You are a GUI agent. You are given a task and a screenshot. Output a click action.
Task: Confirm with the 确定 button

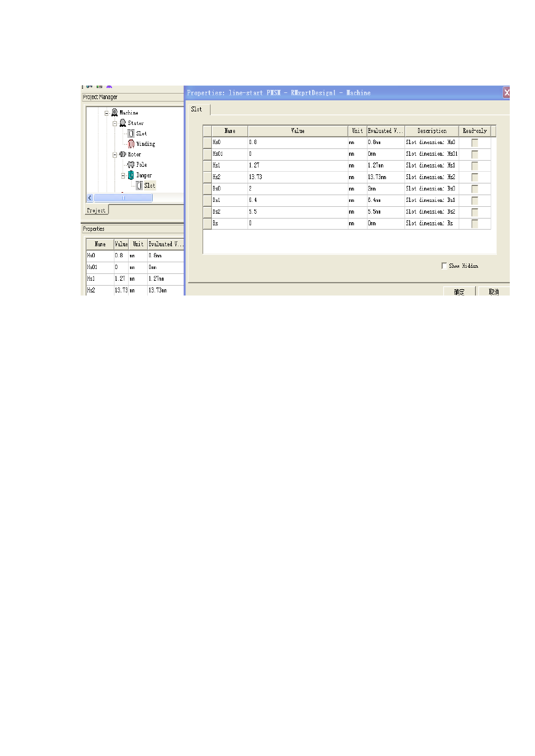(x=459, y=292)
